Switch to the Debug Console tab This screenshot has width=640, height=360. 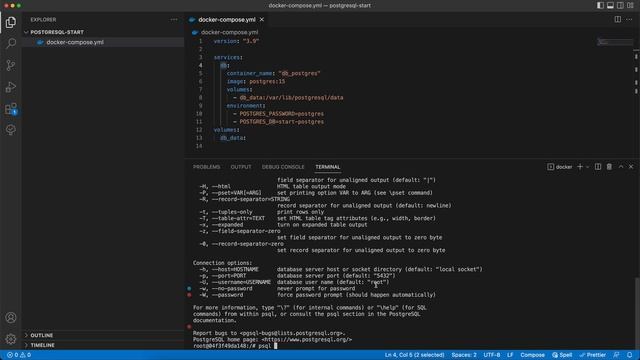click(283, 167)
